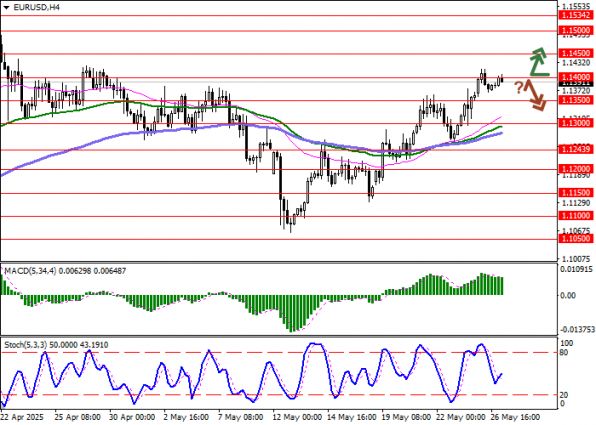Click the 1.10675 price scale value
596x425 pixels.
[576, 231]
